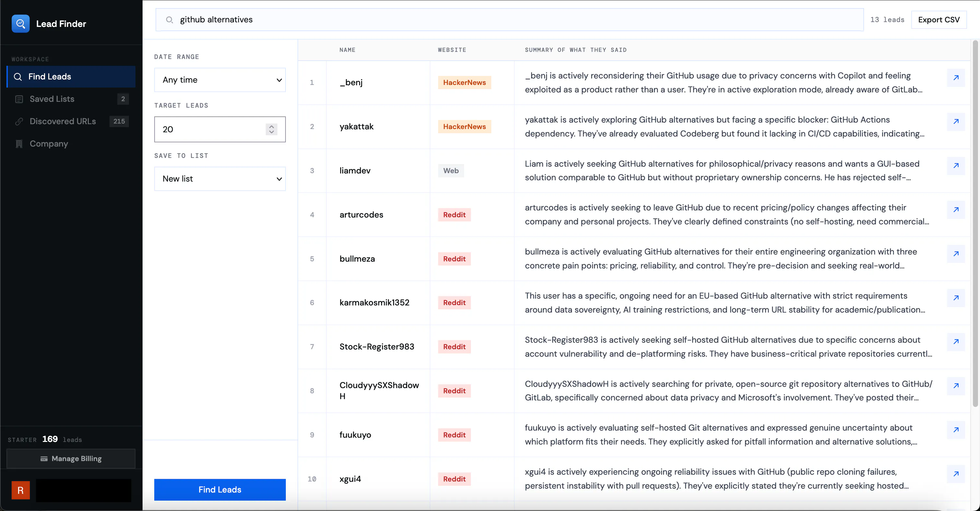Click the results table vertical scrollbar
Viewport: 980px width, 511px height.
pyautogui.click(x=975, y=224)
